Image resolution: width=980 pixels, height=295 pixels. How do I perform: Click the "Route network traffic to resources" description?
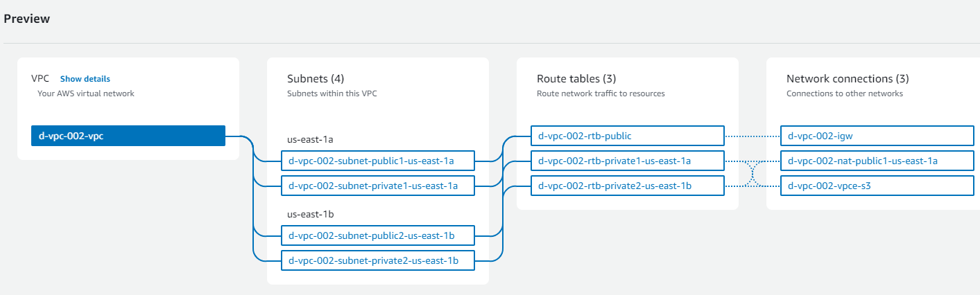click(x=601, y=93)
